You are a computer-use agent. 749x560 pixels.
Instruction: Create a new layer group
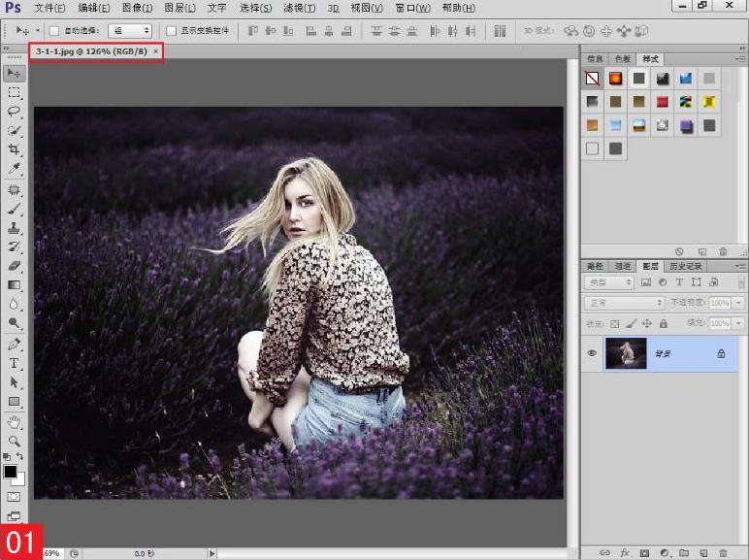pos(684,552)
